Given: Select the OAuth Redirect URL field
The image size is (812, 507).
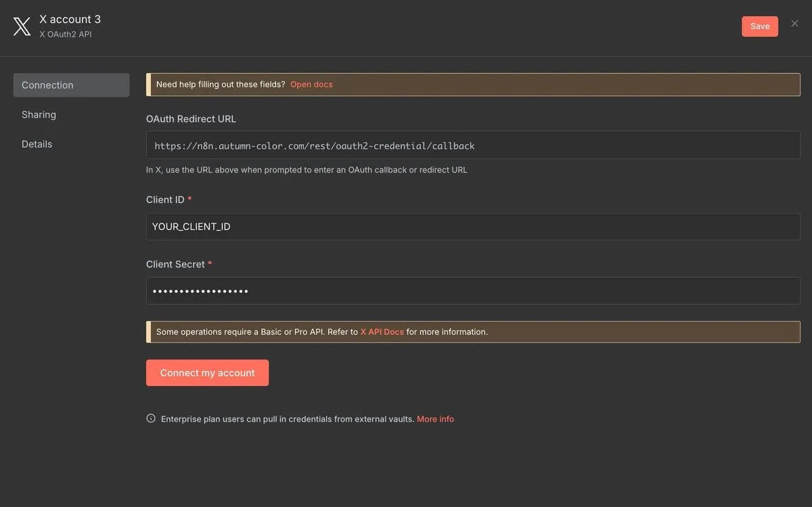Looking at the screenshot, I should pyautogui.click(x=472, y=146).
